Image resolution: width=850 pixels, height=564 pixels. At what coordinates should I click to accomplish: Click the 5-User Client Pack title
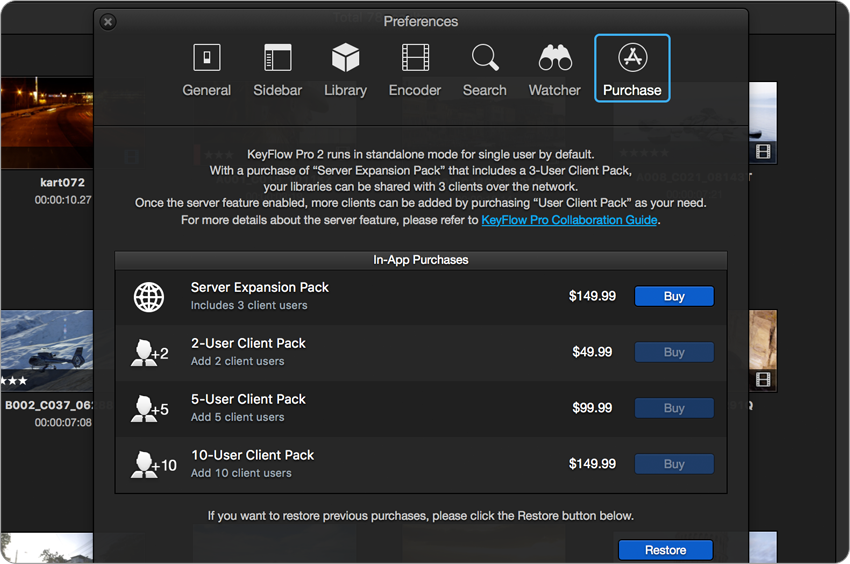(248, 399)
